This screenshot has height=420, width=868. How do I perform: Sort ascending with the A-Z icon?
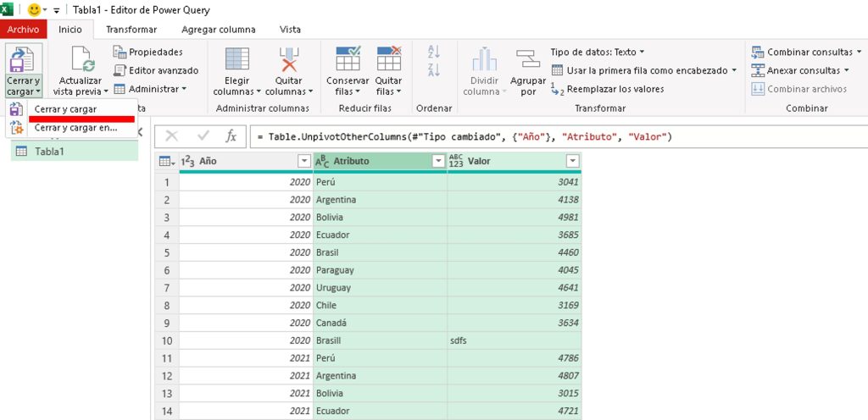pyautogui.click(x=434, y=52)
